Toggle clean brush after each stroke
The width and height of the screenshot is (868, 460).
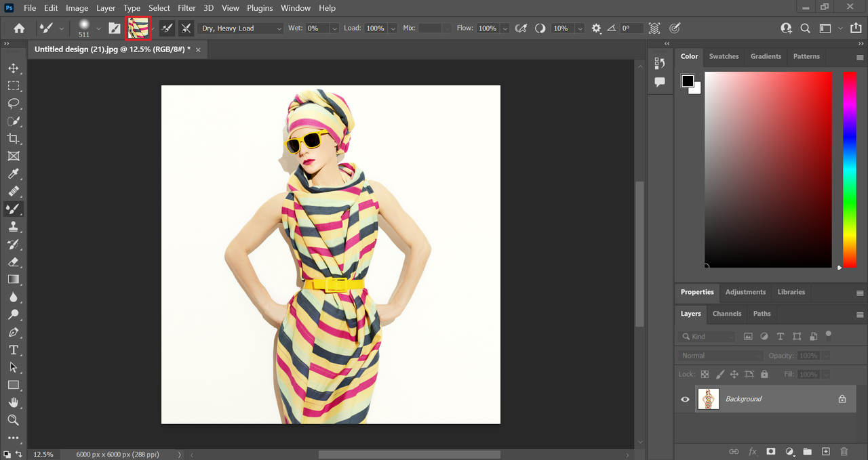tap(186, 28)
